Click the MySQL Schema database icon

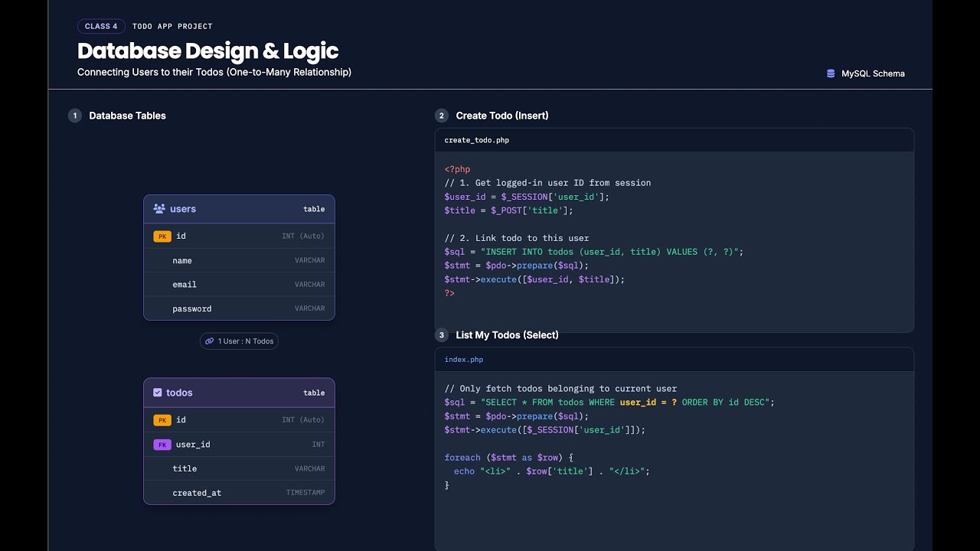point(831,73)
